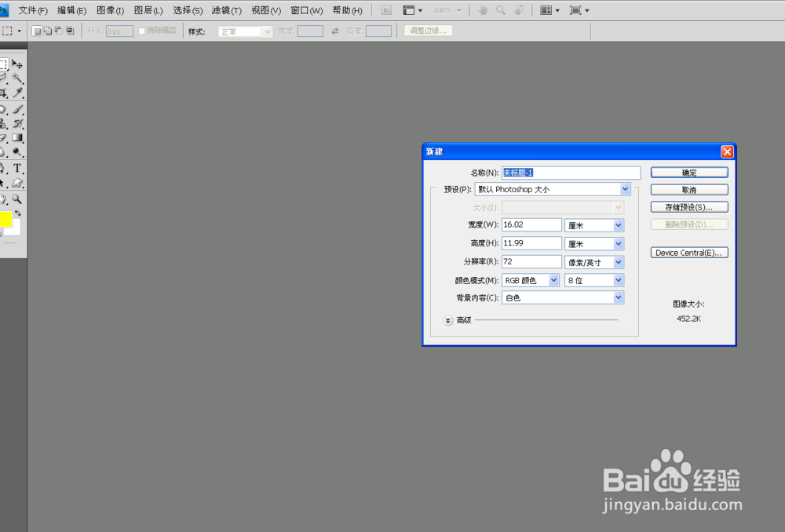Select the Horizontal Type tool
Image resolution: width=785 pixels, height=532 pixels.
click(17, 168)
